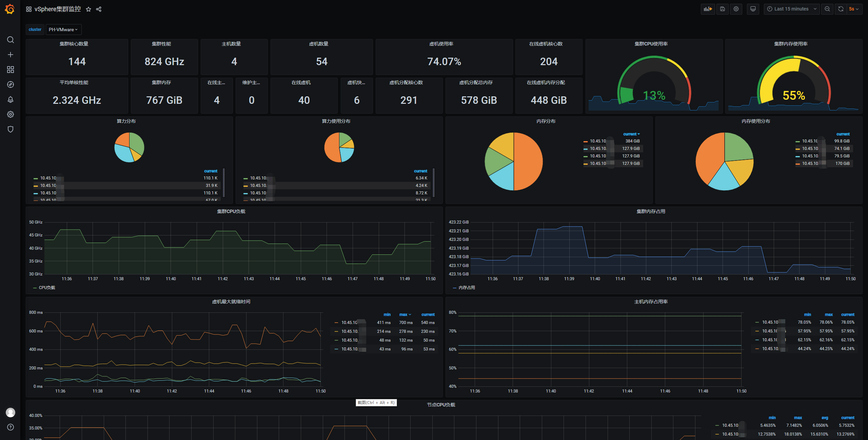This screenshot has width=868, height=440.
Task: Click the user avatar in sidebar
Action: point(11,412)
